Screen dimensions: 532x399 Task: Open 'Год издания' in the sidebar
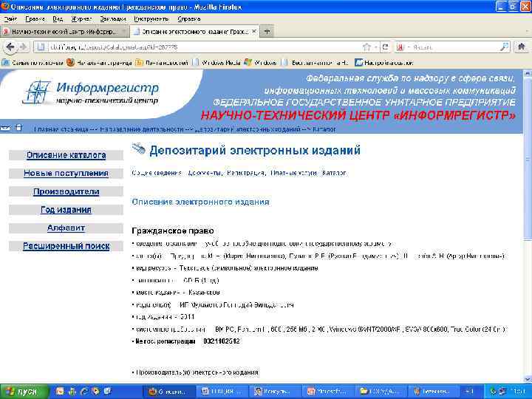(66, 210)
